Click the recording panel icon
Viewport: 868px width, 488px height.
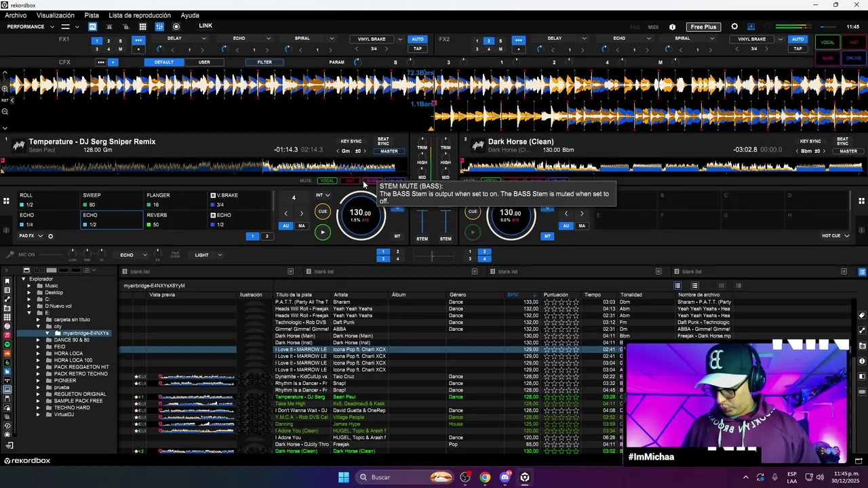pos(176,27)
